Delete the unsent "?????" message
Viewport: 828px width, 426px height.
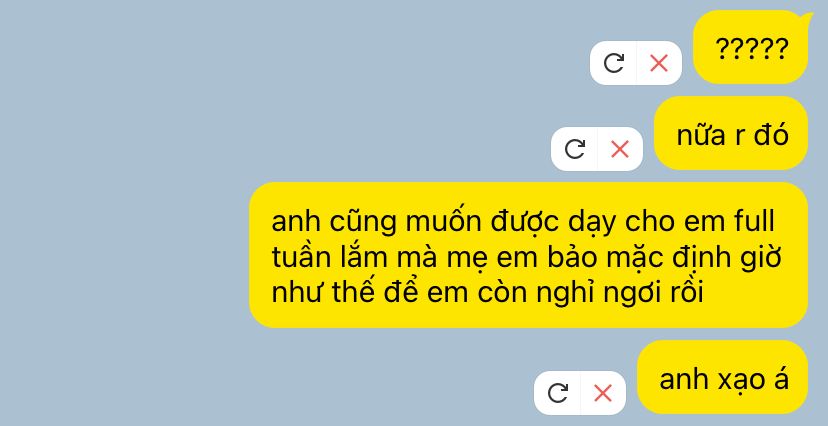pos(659,63)
